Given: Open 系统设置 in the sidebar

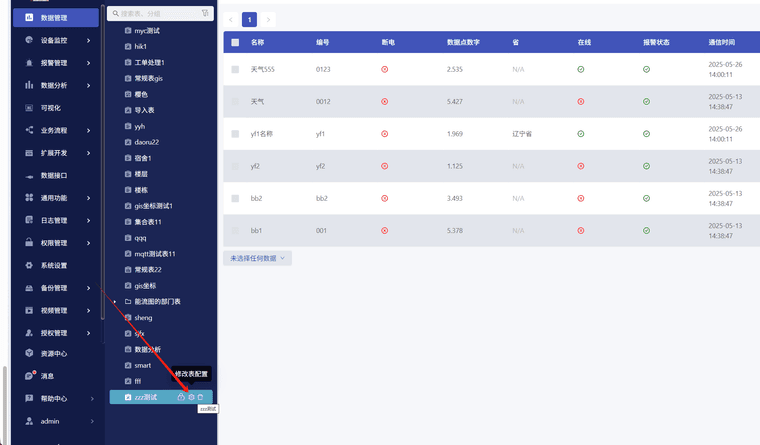Looking at the screenshot, I should (55, 265).
